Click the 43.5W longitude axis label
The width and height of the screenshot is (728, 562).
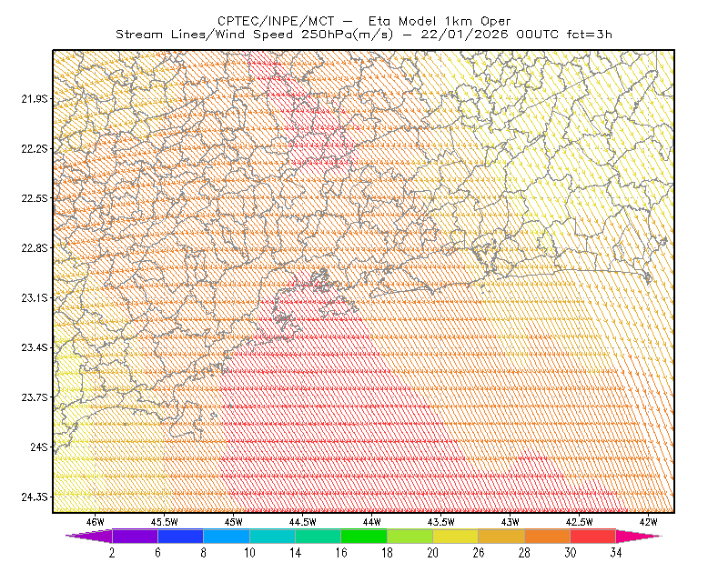pyautogui.click(x=440, y=522)
